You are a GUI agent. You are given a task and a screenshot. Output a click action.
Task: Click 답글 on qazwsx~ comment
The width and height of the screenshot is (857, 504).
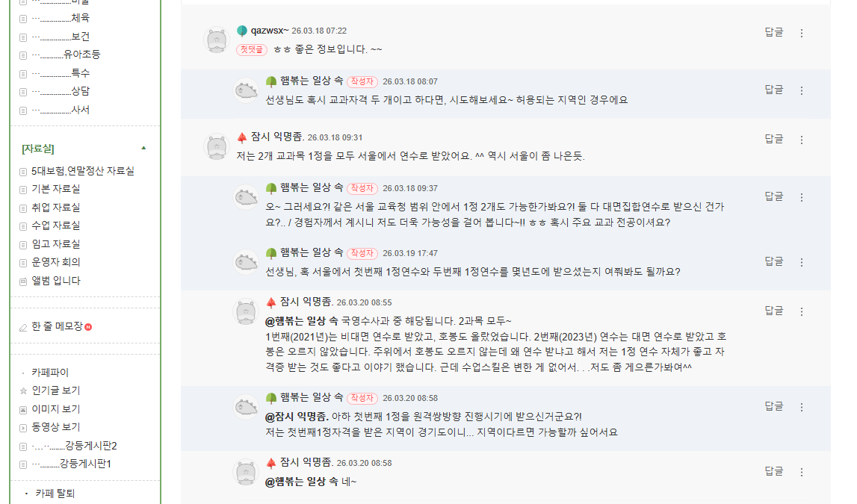[774, 32]
